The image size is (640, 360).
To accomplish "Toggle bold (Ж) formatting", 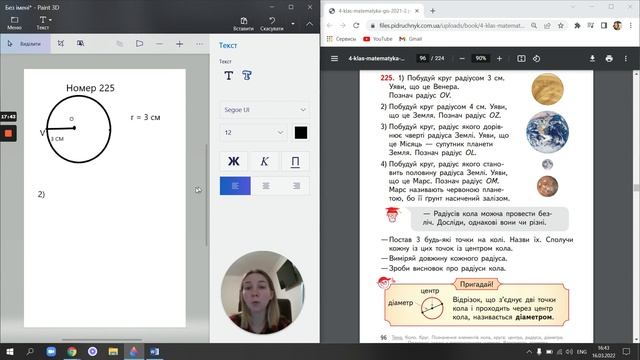I will [234, 162].
